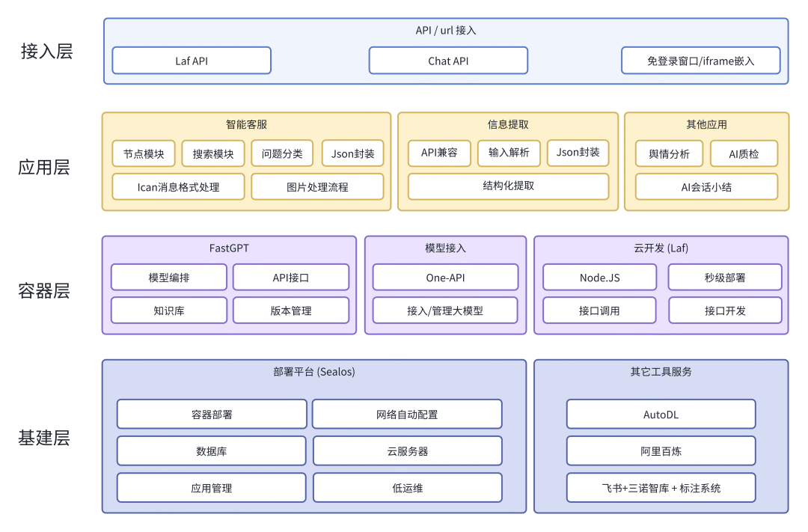The height and width of the screenshot is (532, 808).
Task: Click the 输入解析 box
Action: 509,153
